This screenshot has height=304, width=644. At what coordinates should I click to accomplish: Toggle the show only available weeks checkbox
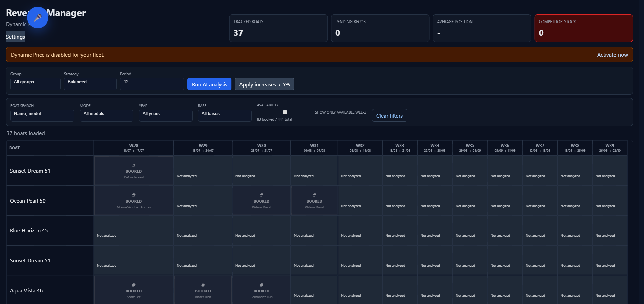(x=285, y=112)
